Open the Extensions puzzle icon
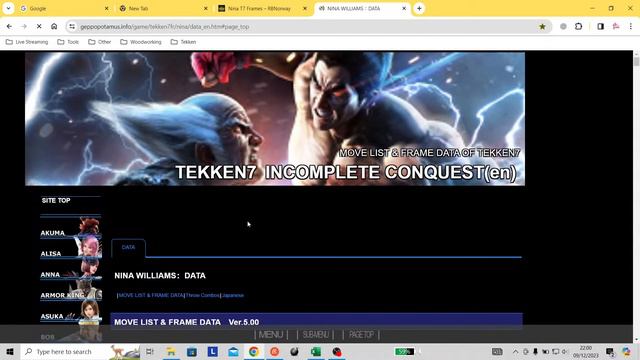The width and height of the screenshot is (640, 360). pyautogui.click(x=578, y=27)
